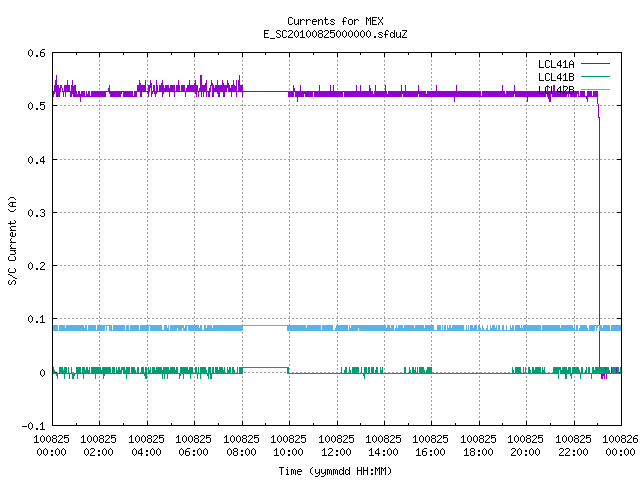The image size is (640, 480).
Task: Click the light blue LCL42B legend line sample
Action: point(595,89)
